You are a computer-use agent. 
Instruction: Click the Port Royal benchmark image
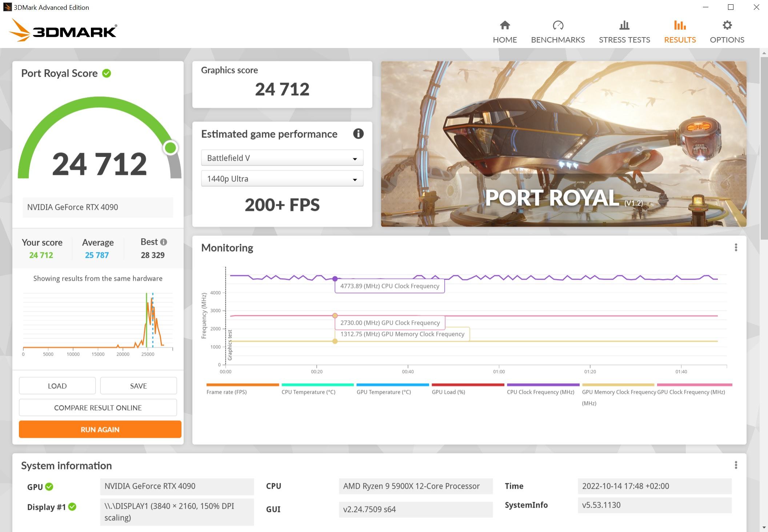tap(564, 144)
